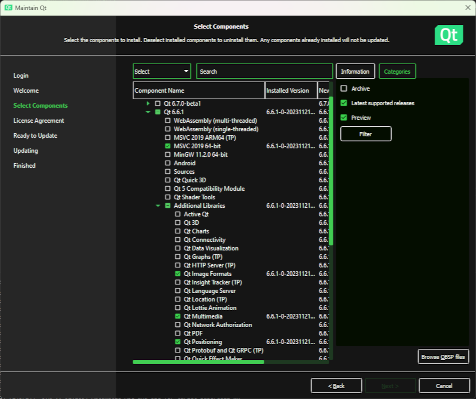Open the Select dropdown combo box
Viewport: 476px width, 399px height.
tap(162, 71)
